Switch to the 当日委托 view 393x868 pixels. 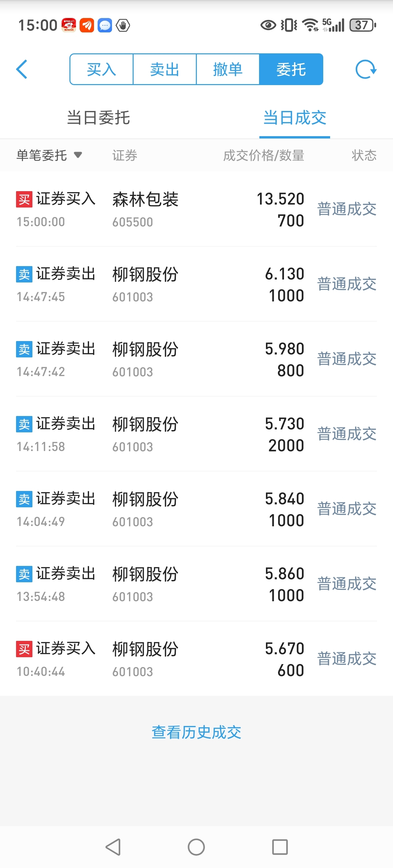click(99, 118)
